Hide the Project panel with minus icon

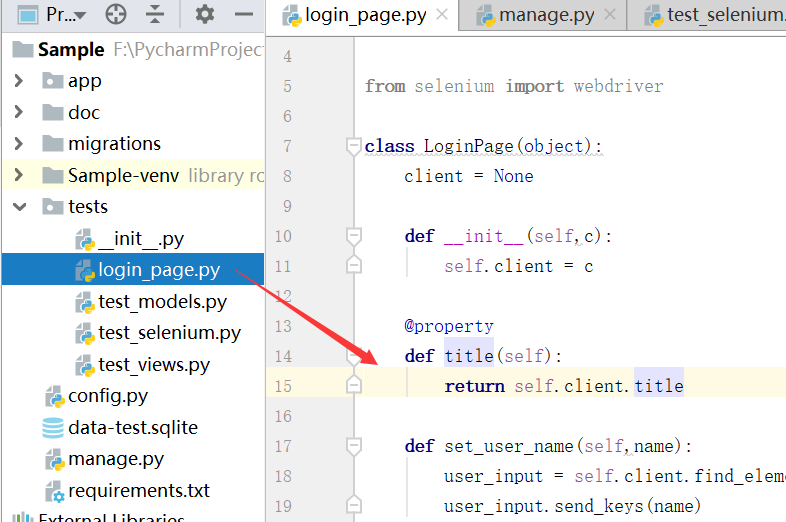coord(244,14)
